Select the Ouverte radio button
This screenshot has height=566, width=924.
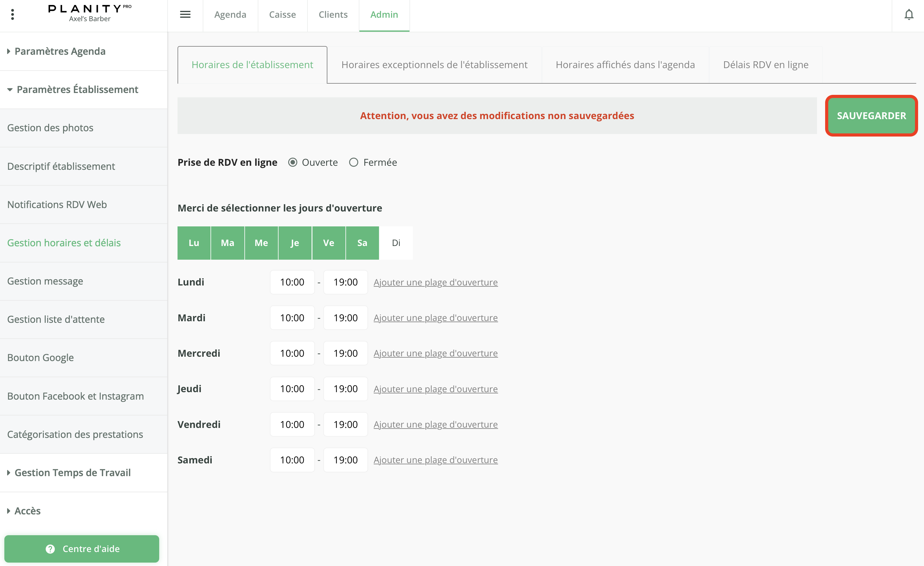coord(293,162)
